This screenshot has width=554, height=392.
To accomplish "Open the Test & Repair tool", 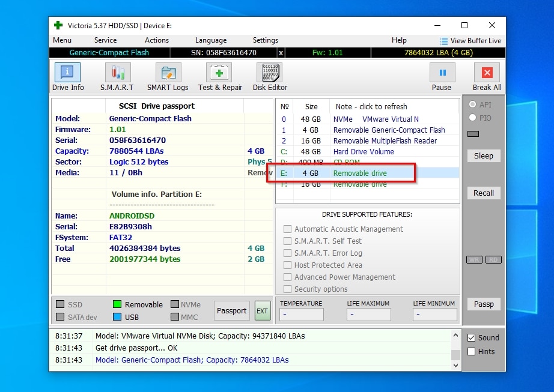I will pyautogui.click(x=219, y=73).
